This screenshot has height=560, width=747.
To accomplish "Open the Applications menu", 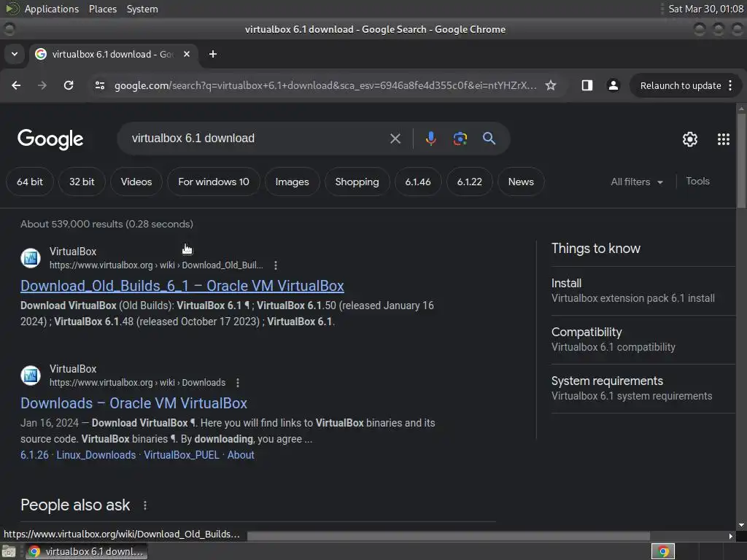I will [52, 9].
